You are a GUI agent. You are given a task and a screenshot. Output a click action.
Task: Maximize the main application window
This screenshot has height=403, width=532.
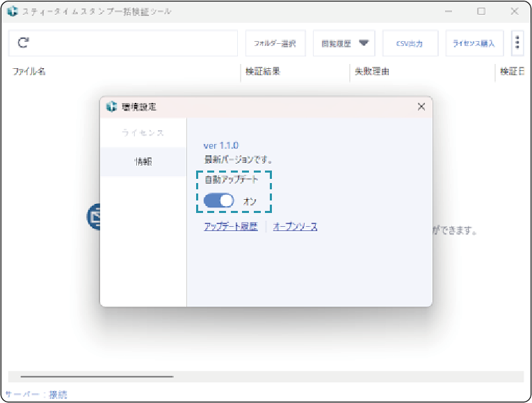click(x=481, y=12)
